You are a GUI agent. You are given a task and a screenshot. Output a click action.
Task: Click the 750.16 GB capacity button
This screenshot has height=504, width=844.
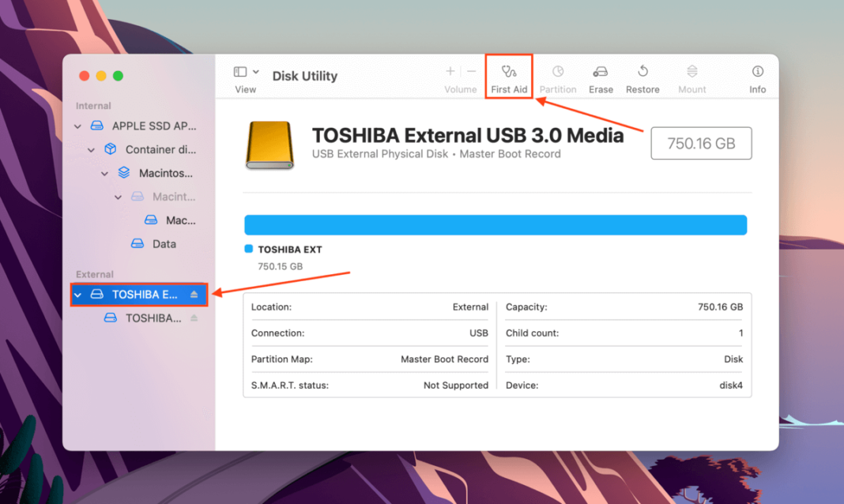pos(701,143)
